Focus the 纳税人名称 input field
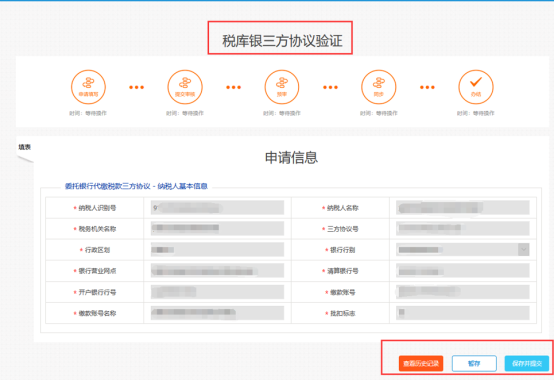The height and width of the screenshot is (380, 555). 463,208
